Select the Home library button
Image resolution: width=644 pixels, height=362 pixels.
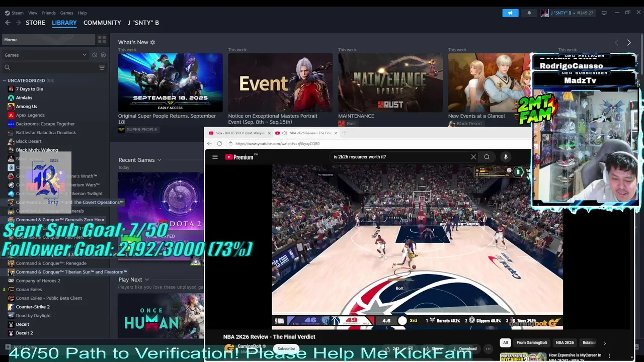pyautogui.click(x=49, y=40)
